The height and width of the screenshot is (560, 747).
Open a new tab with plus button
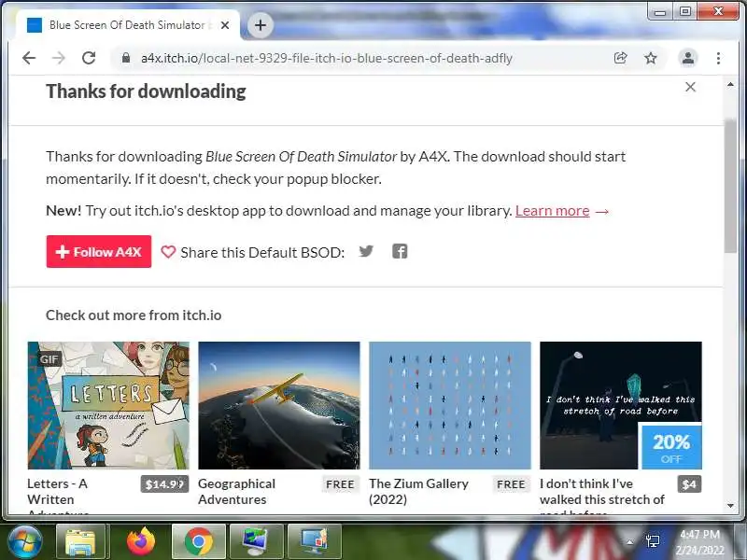pyautogui.click(x=261, y=25)
